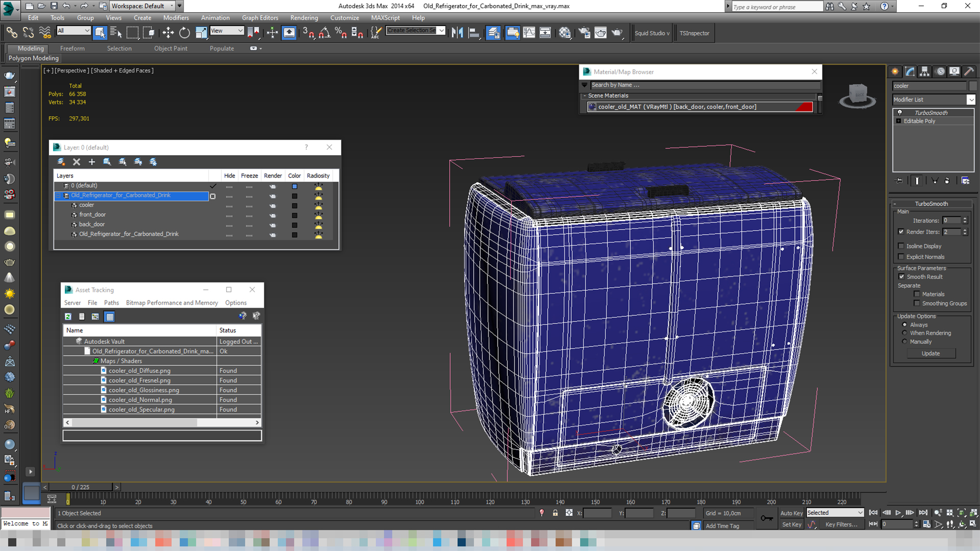The width and height of the screenshot is (980, 551).
Task: Click the Set Key button
Action: (x=792, y=524)
